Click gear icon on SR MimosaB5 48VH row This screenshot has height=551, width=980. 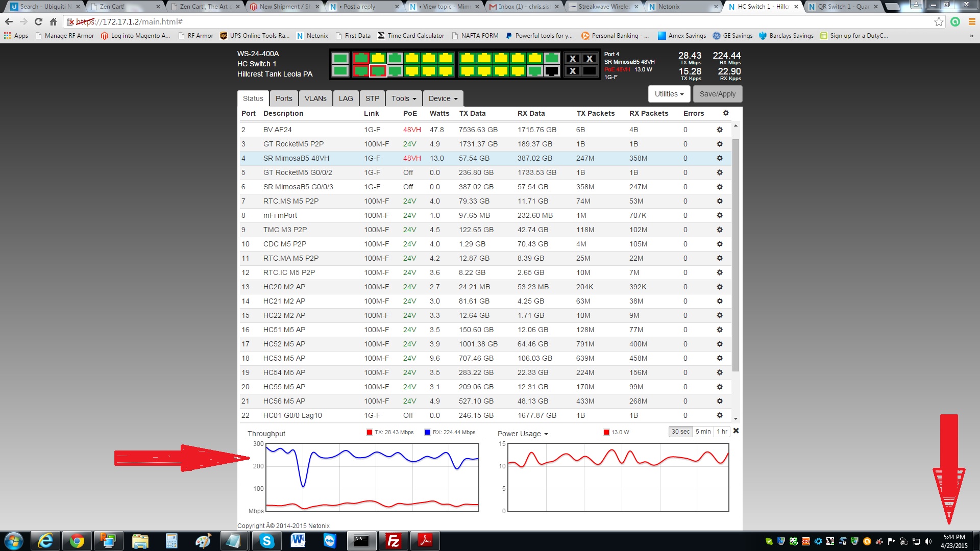point(720,158)
